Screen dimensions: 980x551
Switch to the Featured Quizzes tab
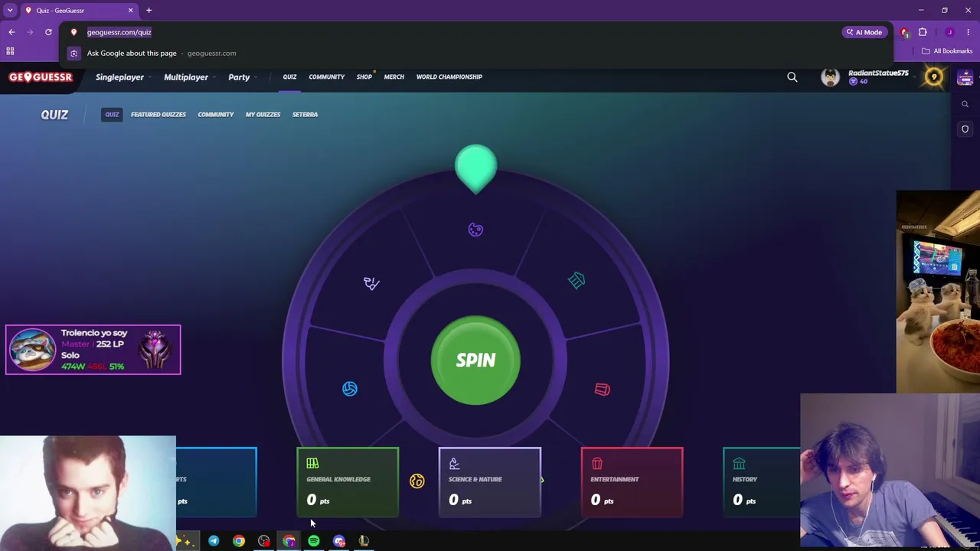click(x=158, y=115)
